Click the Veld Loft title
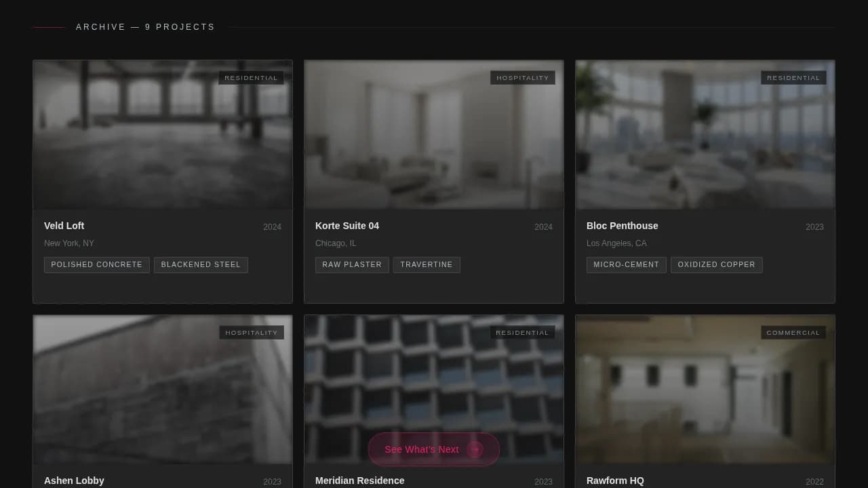This screenshot has height=488, width=868. (x=64, y=226)
